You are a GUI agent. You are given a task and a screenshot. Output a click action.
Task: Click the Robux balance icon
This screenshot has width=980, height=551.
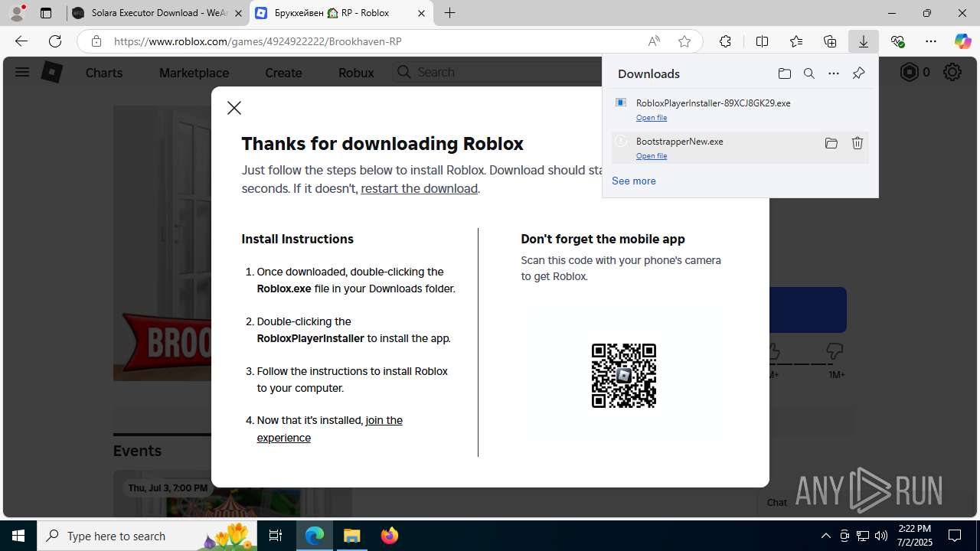(909, 72)
